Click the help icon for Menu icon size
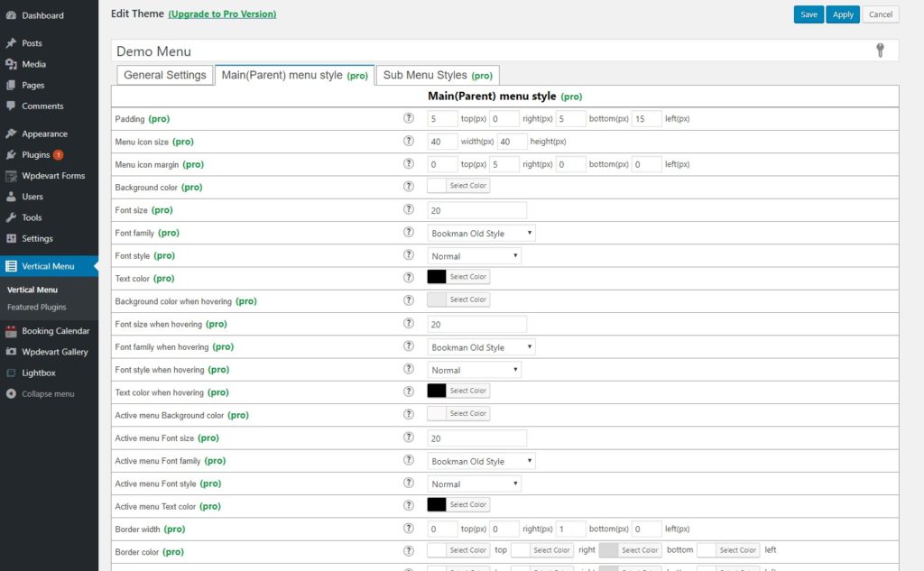Screen dimensions: 924x571 (x=408, y=141)
